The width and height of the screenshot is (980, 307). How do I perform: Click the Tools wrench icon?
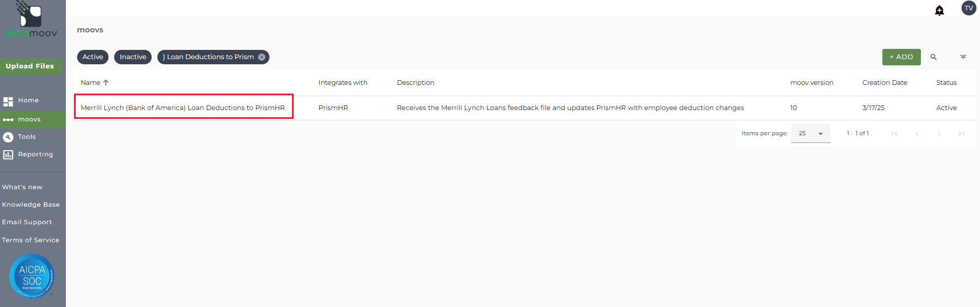(x=8, y=137)
